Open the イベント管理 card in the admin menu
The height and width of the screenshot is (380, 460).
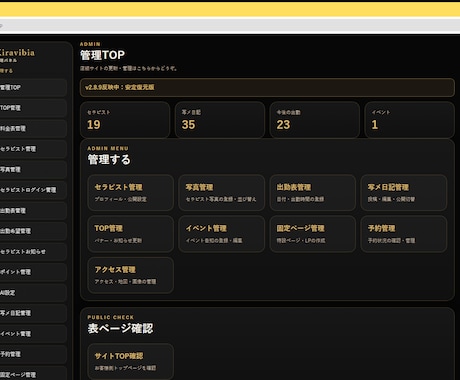point(222,234)
